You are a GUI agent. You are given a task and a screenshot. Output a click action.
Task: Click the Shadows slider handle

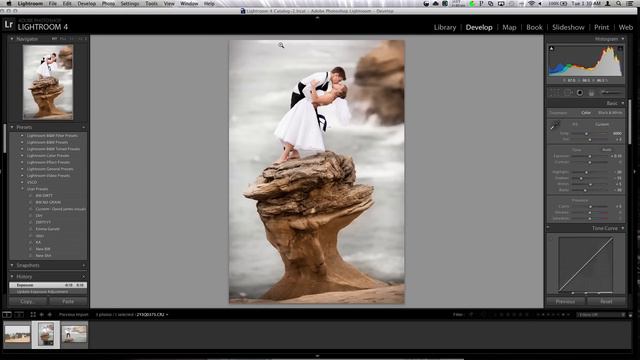coord(581,178)
